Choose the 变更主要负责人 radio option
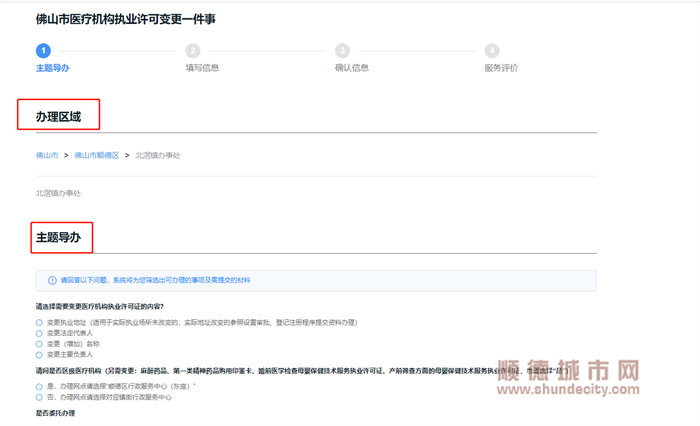Screen dimensions: 700x426 40,355
